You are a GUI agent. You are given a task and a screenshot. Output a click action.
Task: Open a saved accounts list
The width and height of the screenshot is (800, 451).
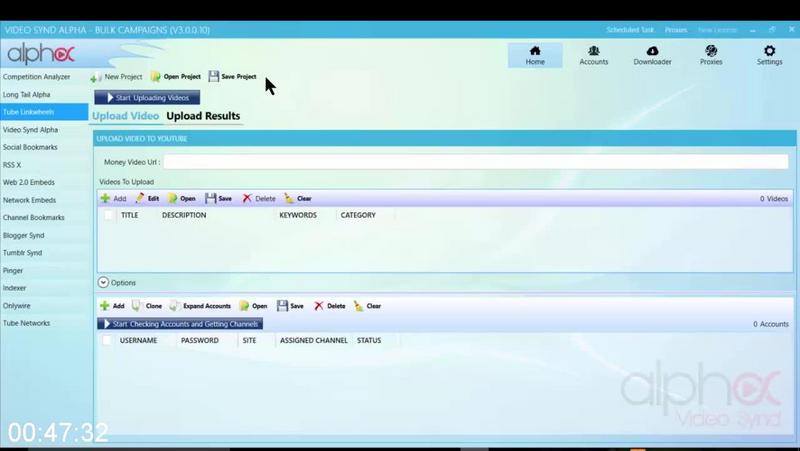tap(254, 306)
